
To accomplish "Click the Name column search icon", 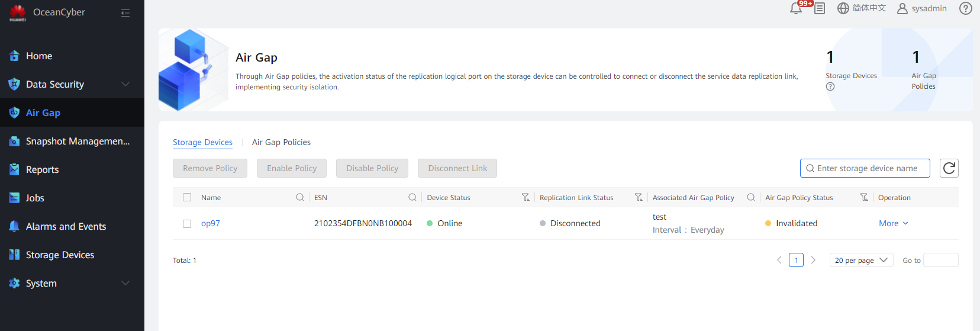I will tap(300, 197).
